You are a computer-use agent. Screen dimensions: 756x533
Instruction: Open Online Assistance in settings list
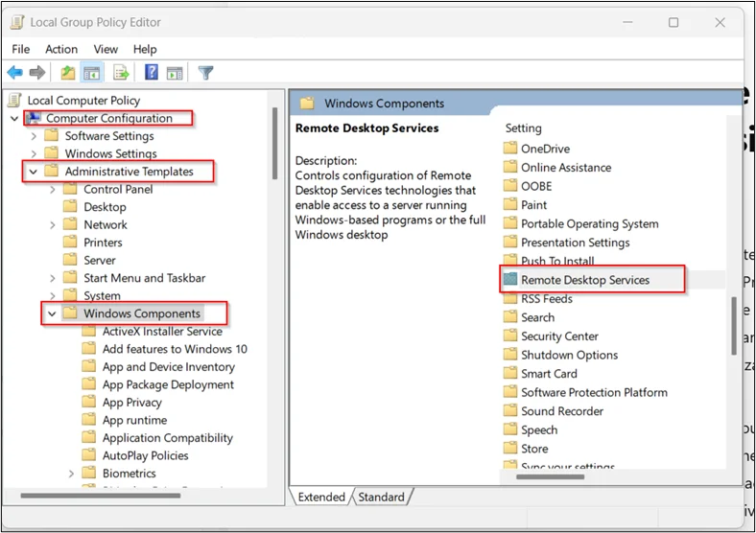[566, 167]
